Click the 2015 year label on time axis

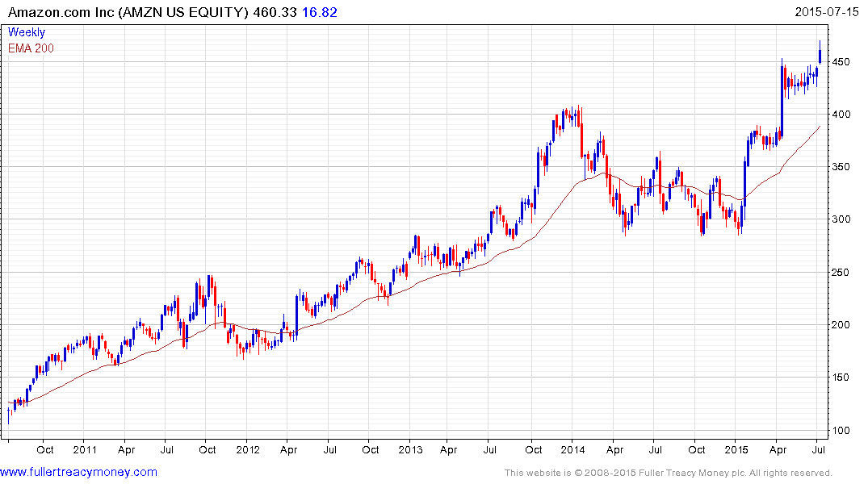[x=736, y=449]
